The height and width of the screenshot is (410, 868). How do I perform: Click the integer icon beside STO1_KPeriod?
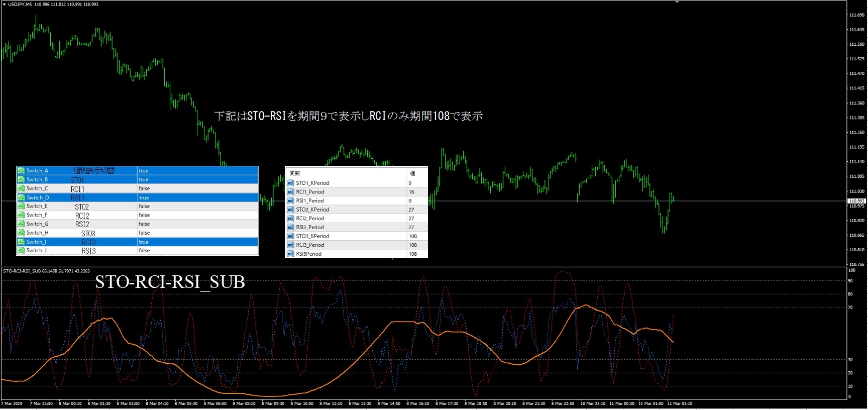pyautogui.click(x=290, y=183)
